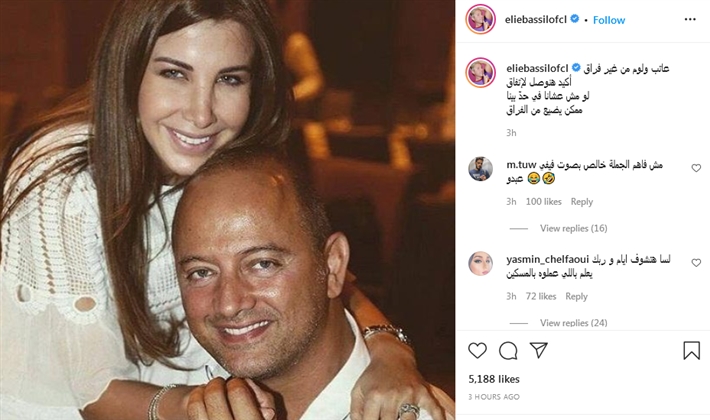Open m.tuw's profile avatar

coord(480,169)
